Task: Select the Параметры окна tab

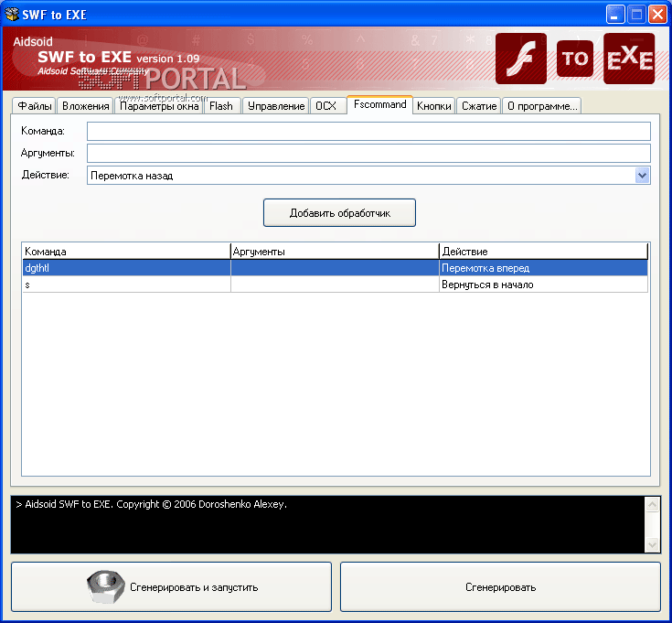Action: click(159, 106)
